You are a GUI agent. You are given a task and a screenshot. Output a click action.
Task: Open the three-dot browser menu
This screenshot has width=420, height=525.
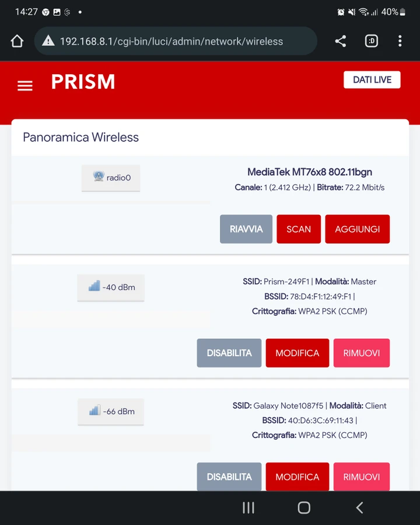(400, 41)
